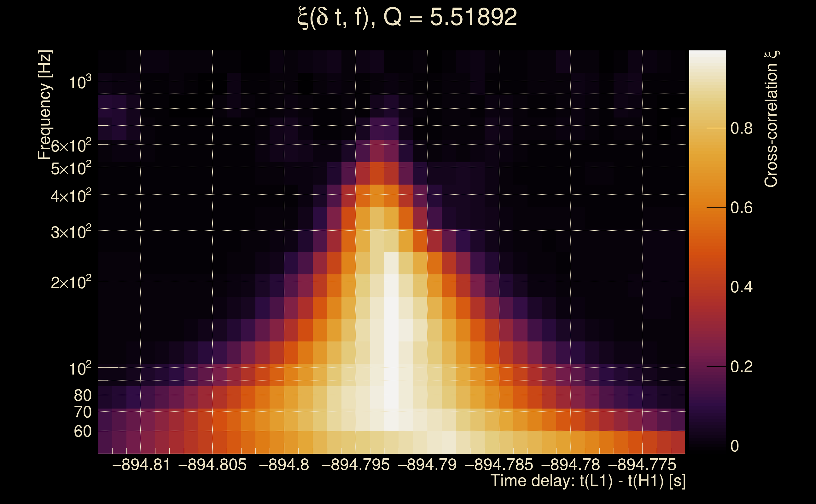Click the Frequency [Hz] y-axis label

coord(45,105)
